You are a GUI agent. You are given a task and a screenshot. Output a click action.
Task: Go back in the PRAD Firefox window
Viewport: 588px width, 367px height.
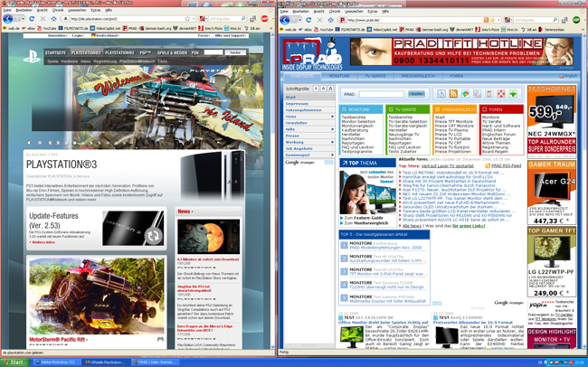click(x=285, y=20)
